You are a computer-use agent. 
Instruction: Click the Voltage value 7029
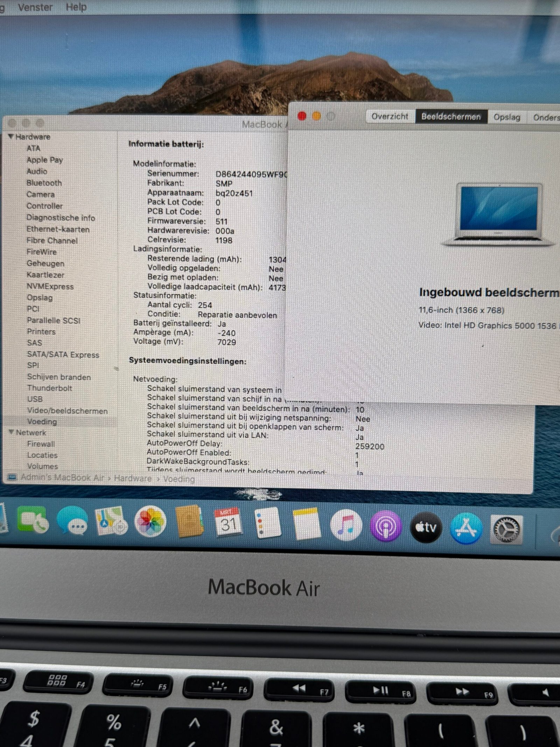(x=227, y=342)
